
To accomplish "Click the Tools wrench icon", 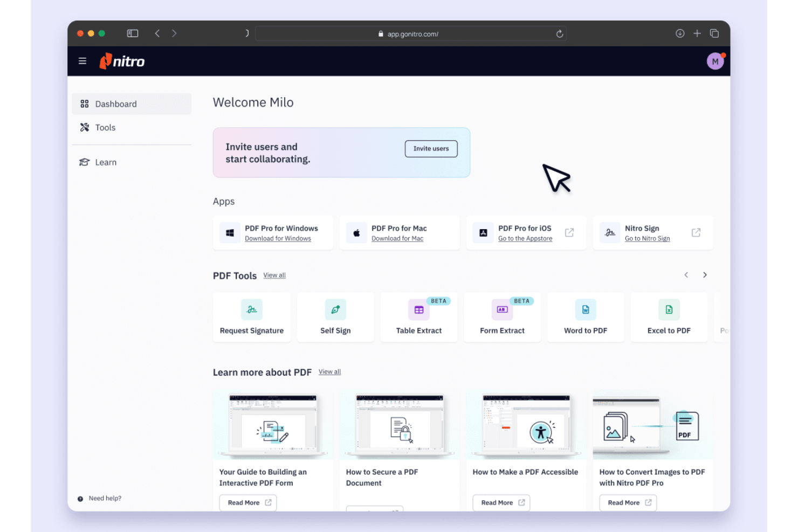I will (85, 127).
